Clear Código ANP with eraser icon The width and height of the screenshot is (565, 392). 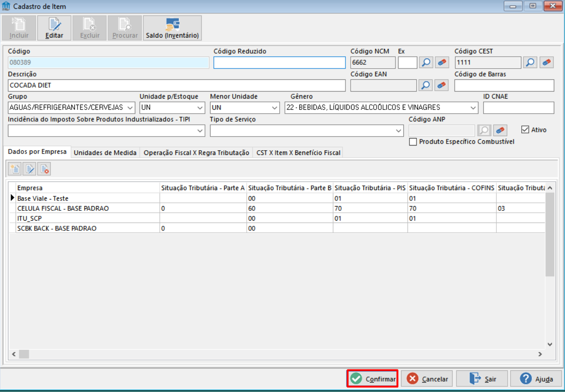coord(500,130)
